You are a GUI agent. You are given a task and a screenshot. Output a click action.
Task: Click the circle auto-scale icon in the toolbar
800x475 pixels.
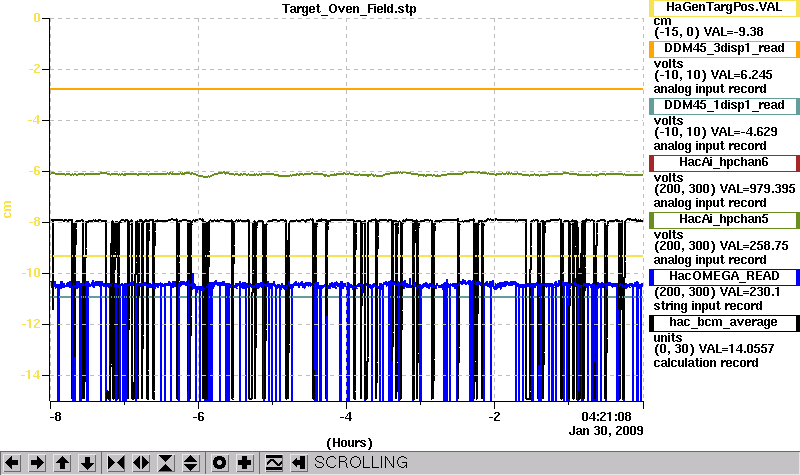pyautogui.click(x=219, y=463)
